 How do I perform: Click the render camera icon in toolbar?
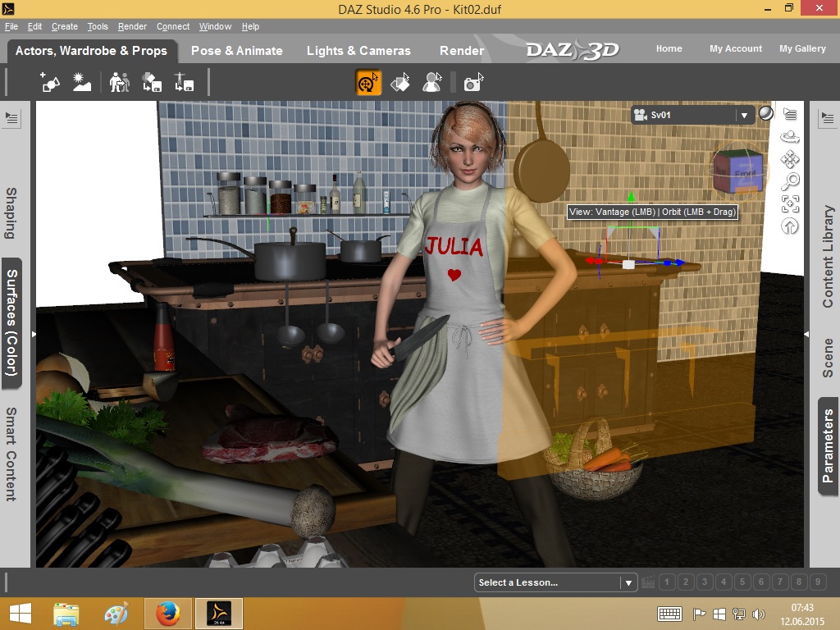click(473, 83)
